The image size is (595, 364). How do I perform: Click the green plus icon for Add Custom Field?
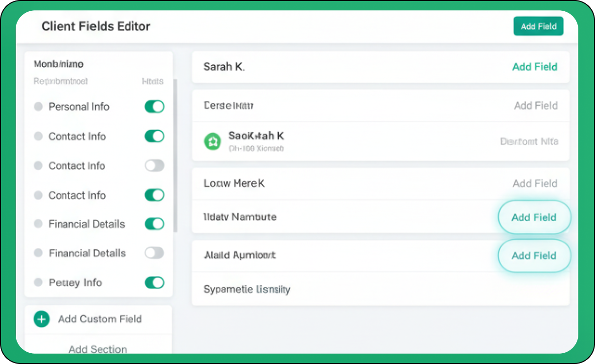tap(42, 319)
